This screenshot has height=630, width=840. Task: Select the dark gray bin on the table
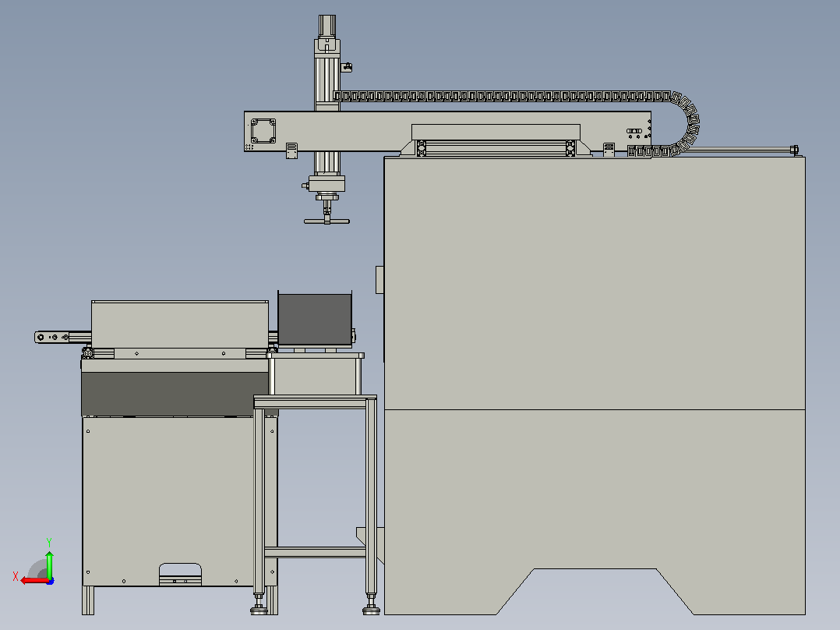(x=315, y=319)
